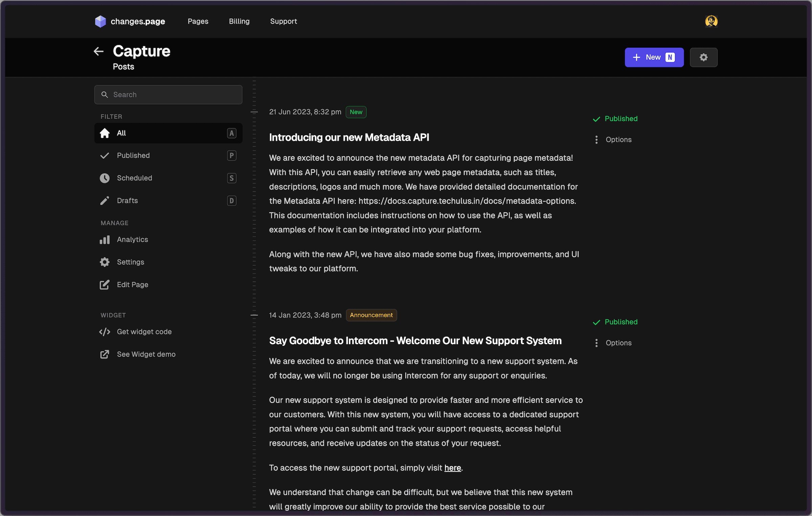Select the Get widget code icon

coord(105,332)
